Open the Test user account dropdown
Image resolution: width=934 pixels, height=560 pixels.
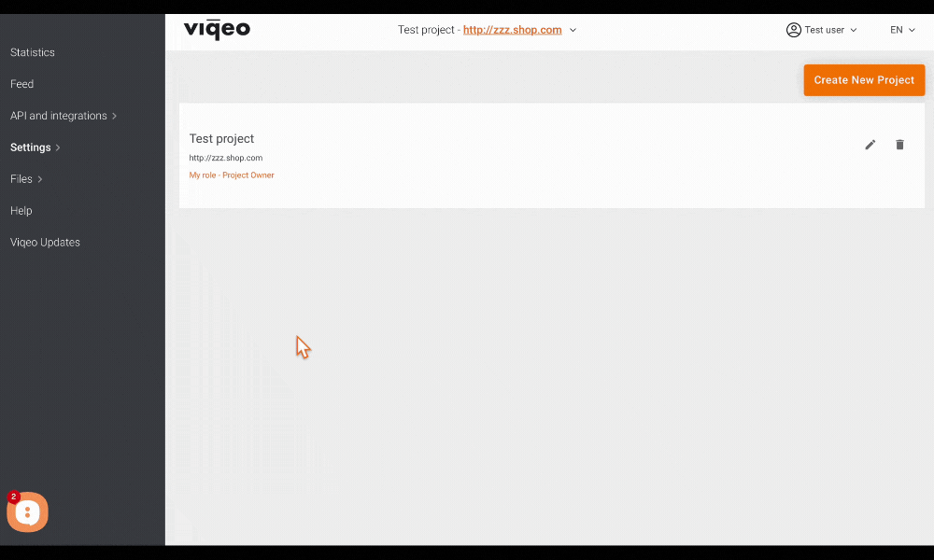point(822,29)
